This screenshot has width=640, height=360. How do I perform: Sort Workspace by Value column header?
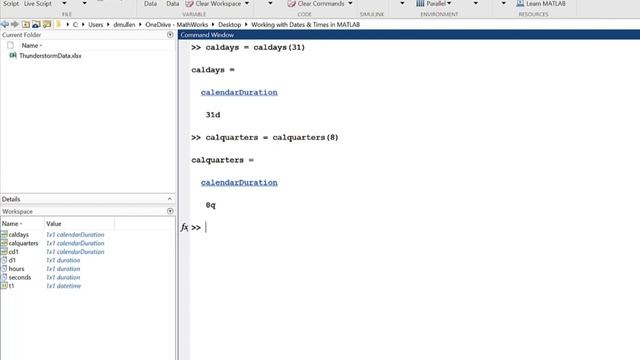(x=53, y=224)
